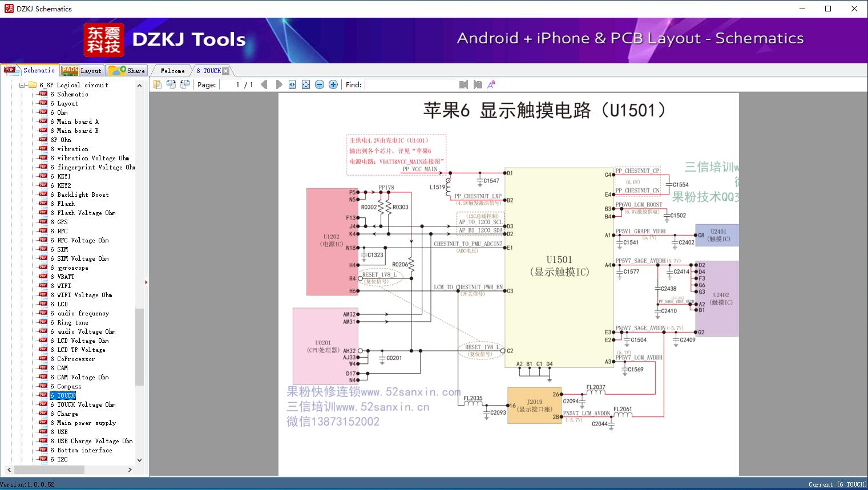Viewport: 868px width, 490px height.
Task: Open the 6P Ohm item
Action: (60, 140)
